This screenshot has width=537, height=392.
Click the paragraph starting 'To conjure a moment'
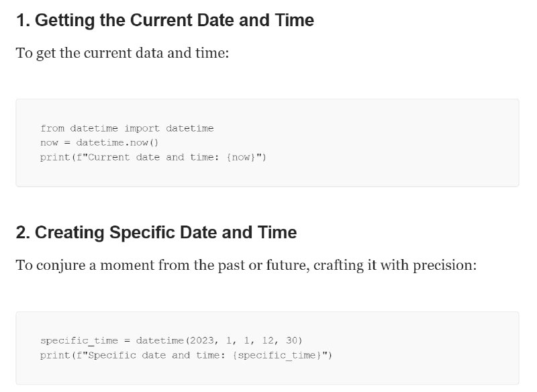246,265
